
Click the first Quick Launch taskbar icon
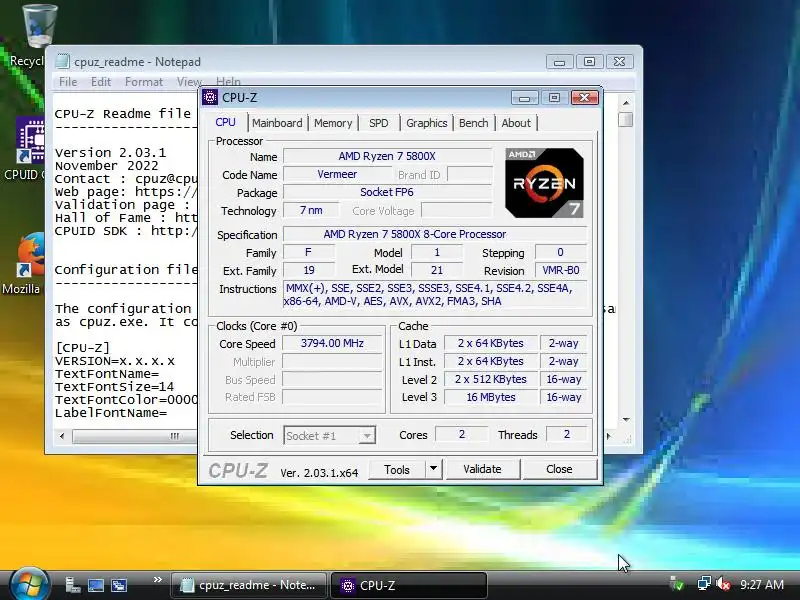click(72, 585)
